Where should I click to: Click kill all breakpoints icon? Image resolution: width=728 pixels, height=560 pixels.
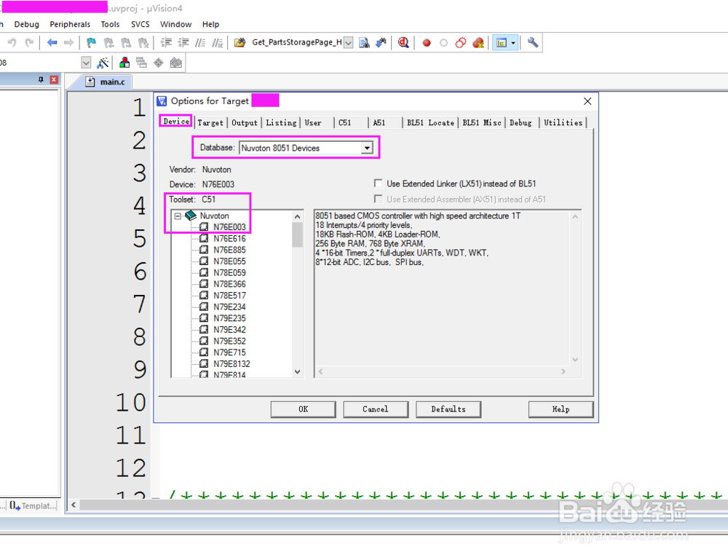[478, 43]
